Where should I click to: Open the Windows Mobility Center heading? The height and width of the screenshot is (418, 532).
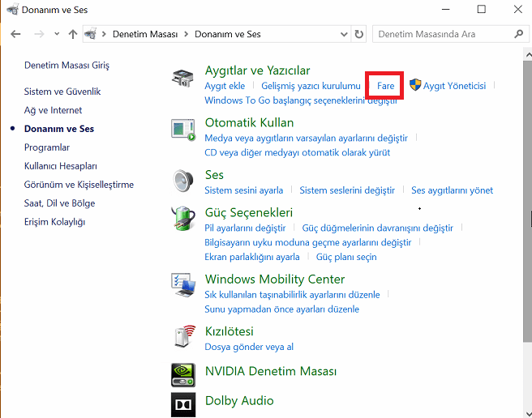pos(274,279)
